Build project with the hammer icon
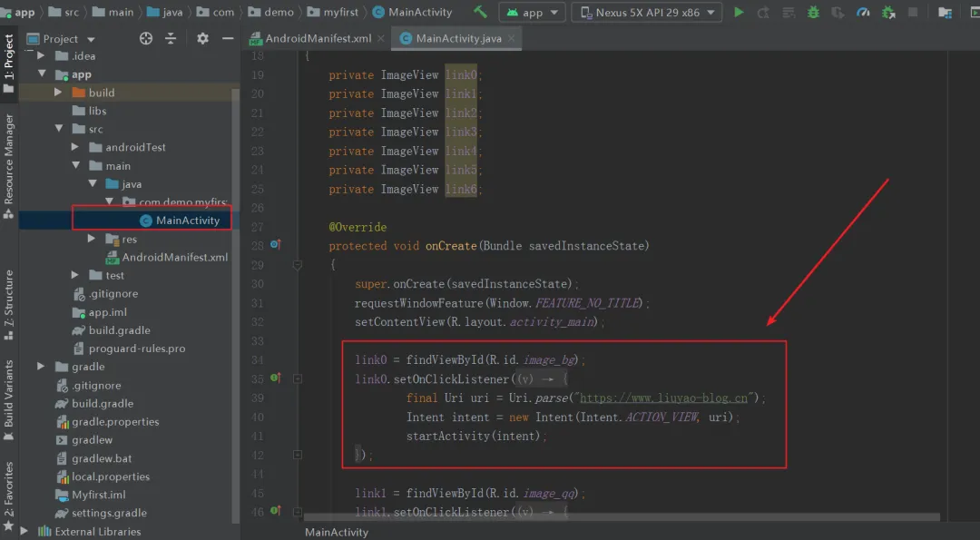This screenshot has width=980, height=540. (x=480, y=12)
